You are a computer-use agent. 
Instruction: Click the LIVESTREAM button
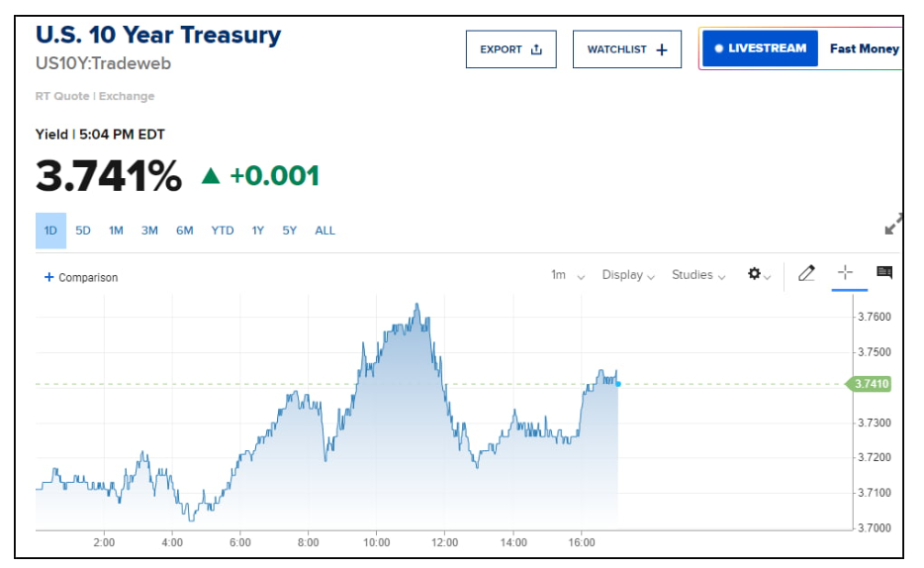tap(760, 48)
